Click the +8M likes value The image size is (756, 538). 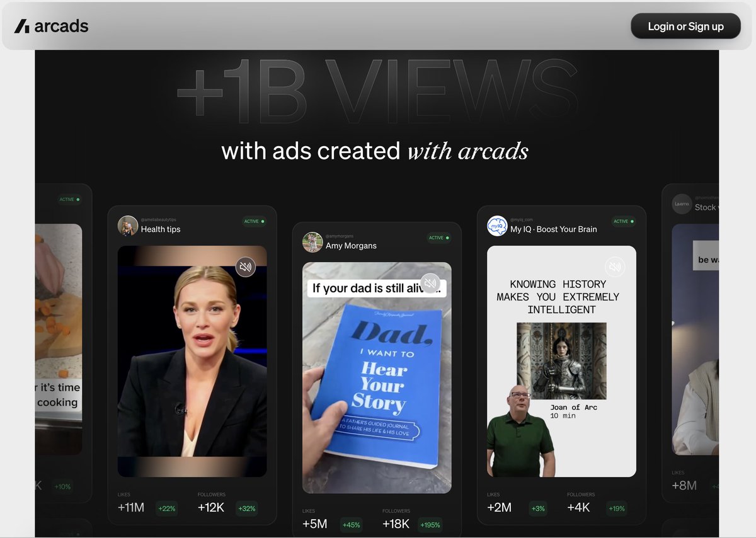pyautogui.click(x=684, y=486)
